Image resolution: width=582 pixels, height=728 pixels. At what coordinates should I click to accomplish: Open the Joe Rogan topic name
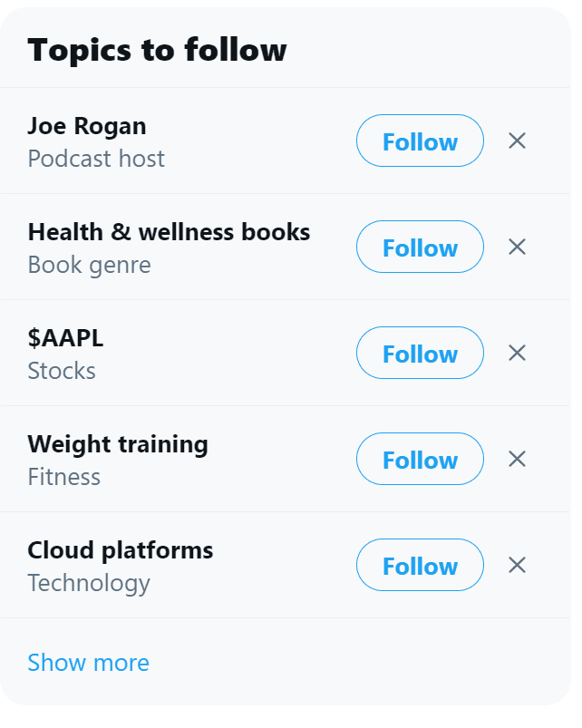(87, 126)
